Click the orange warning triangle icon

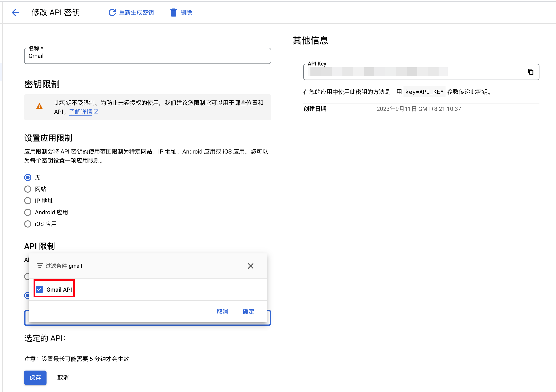point(39,106)
